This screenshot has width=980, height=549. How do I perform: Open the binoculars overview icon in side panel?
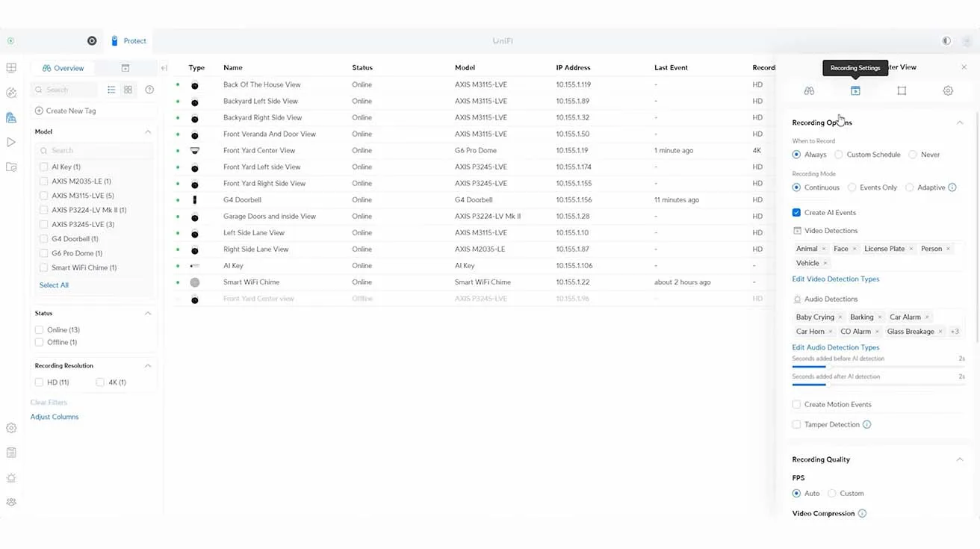(x=809, y=90)
